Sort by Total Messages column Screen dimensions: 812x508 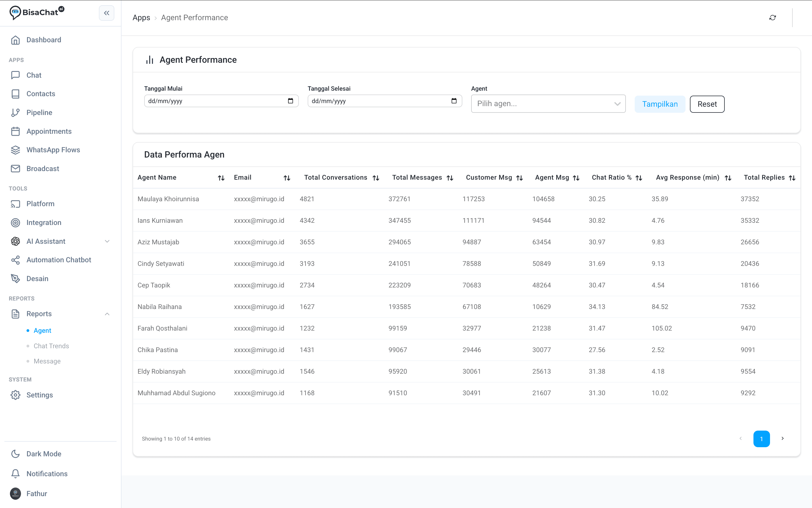point(450,178)
